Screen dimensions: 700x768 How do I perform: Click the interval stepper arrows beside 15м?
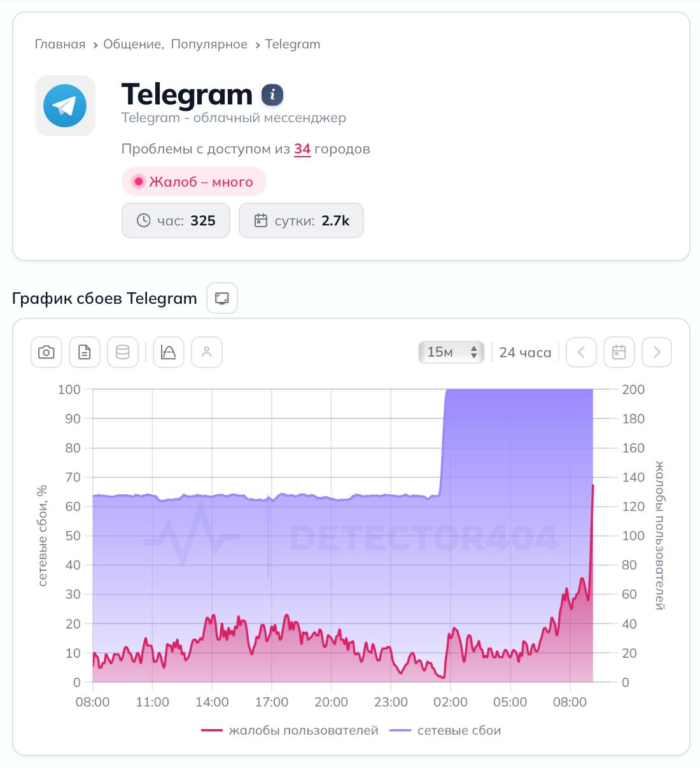click(x=473, y=352)
